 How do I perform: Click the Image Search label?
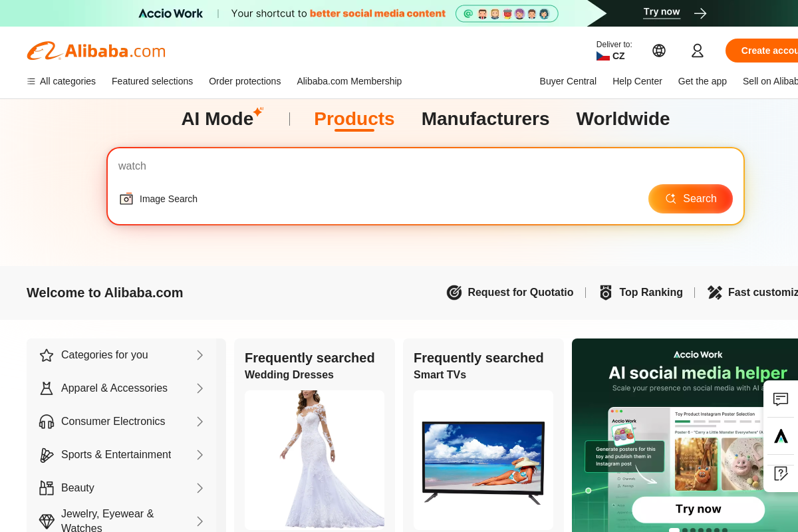(168, 199)
